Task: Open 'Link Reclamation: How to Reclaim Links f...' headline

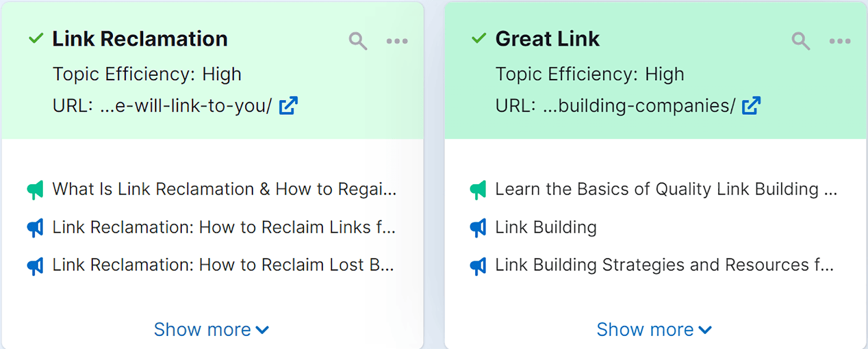Action: pos(224,227)
